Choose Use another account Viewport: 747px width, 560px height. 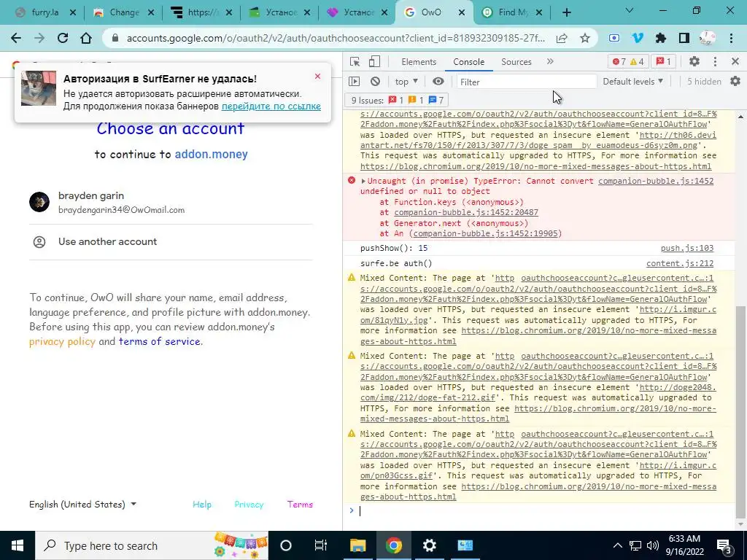[x=171, y=242]
